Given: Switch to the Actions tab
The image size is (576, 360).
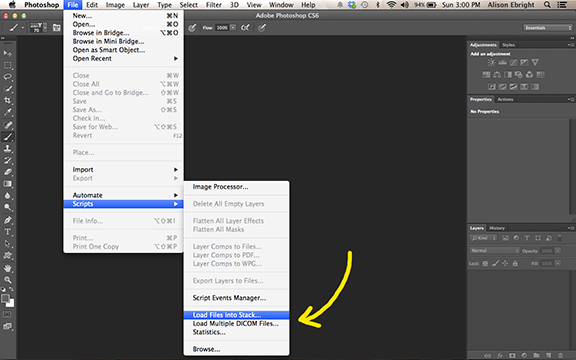Looking at the screenshot, I should (505, 99).
